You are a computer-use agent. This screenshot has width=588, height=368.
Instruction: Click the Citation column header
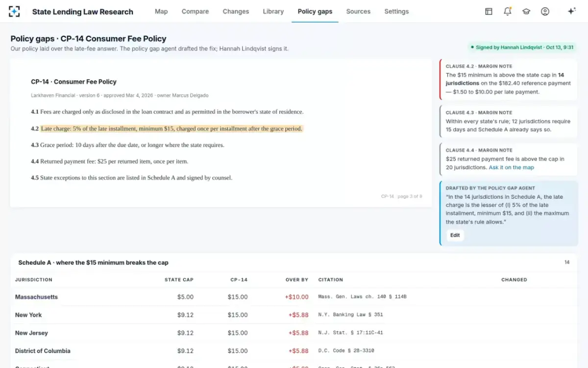[331, 280]
